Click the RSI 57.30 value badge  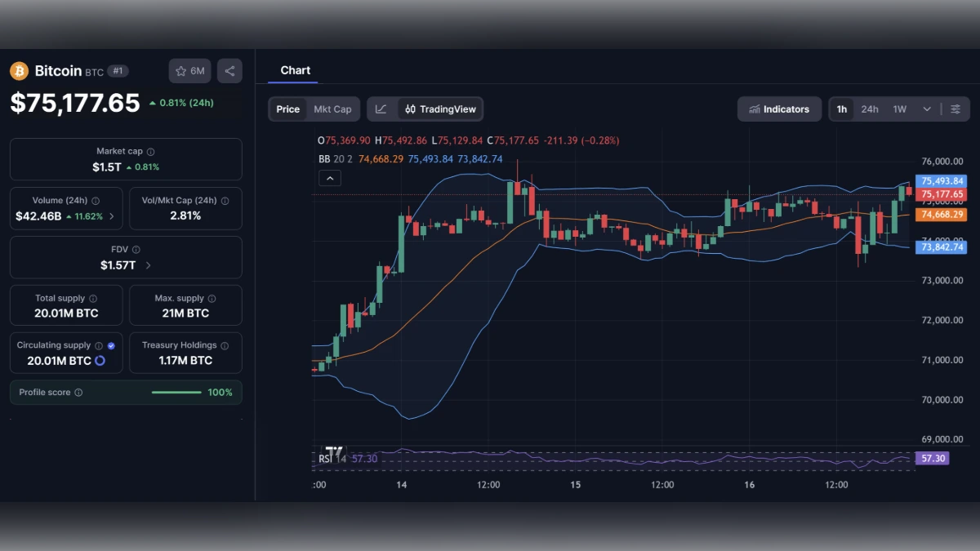932,458
